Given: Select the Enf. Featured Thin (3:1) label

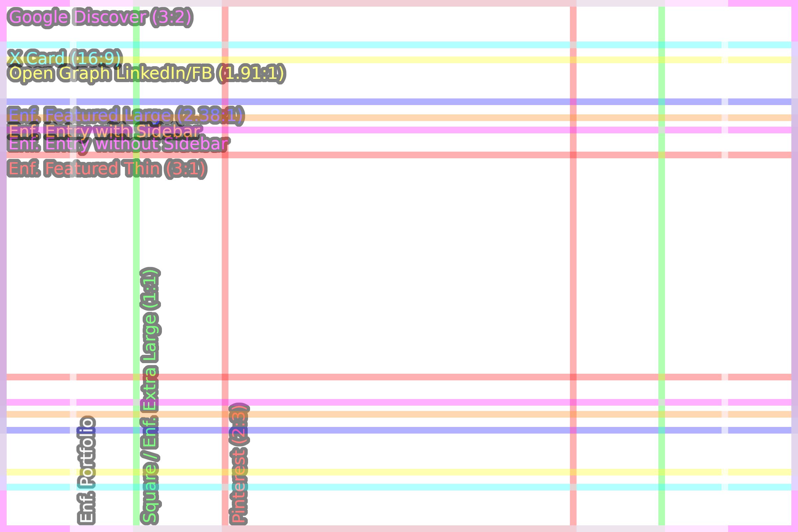Looking at the screenshot, I should point(107,169).
